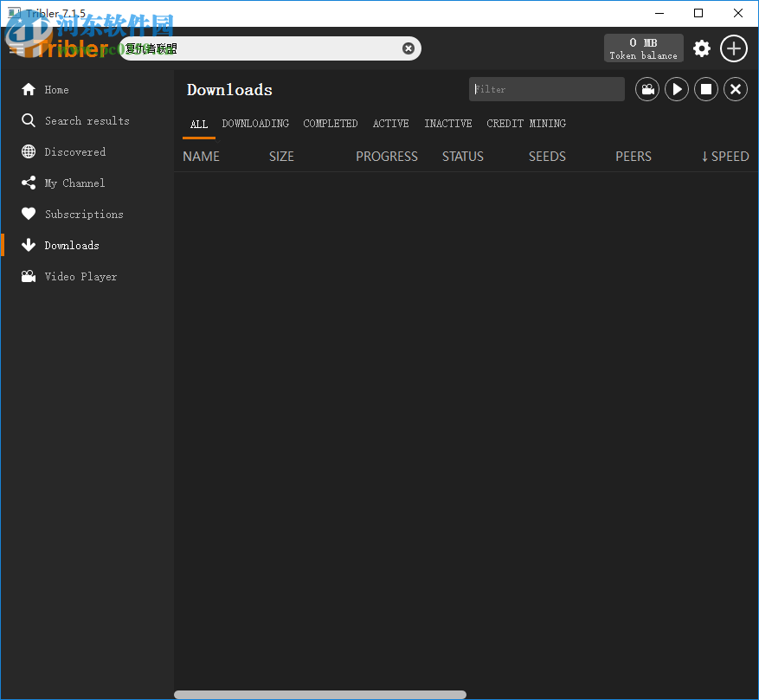Sort downloads by STATUS column

(x=463, y=157)
